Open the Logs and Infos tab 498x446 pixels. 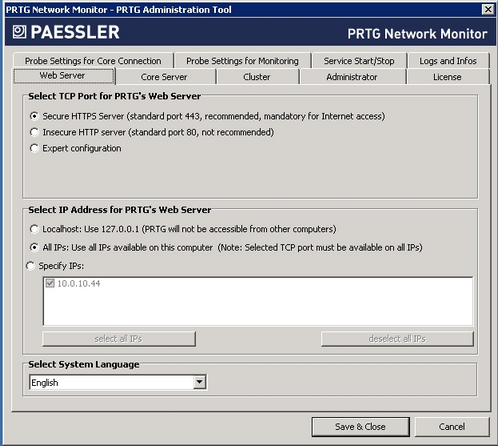tap(448, 61)
